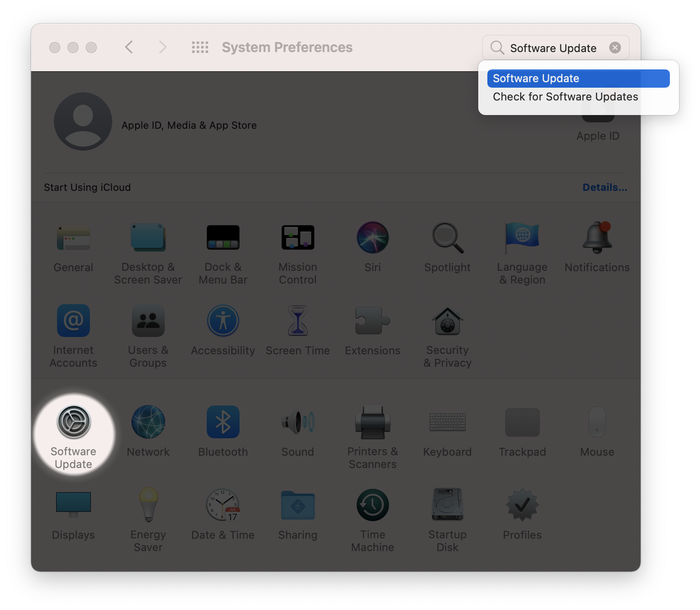Image resolution: width=700 pixels, height=610 pixels.
Task: Open Date & Time preferences
Action: pos(223,515)
